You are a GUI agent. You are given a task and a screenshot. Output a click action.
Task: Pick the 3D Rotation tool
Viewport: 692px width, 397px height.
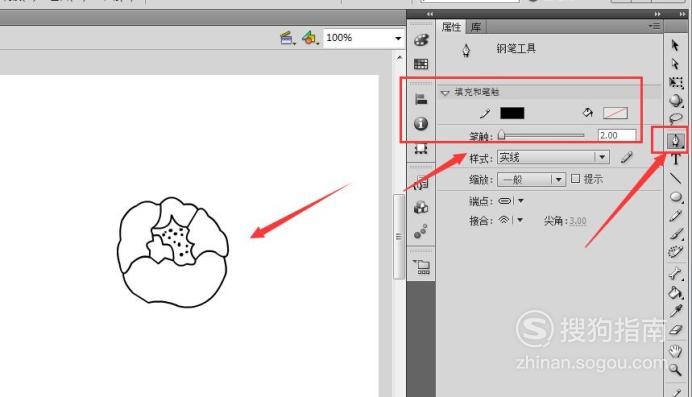click(x=676, y=101)
